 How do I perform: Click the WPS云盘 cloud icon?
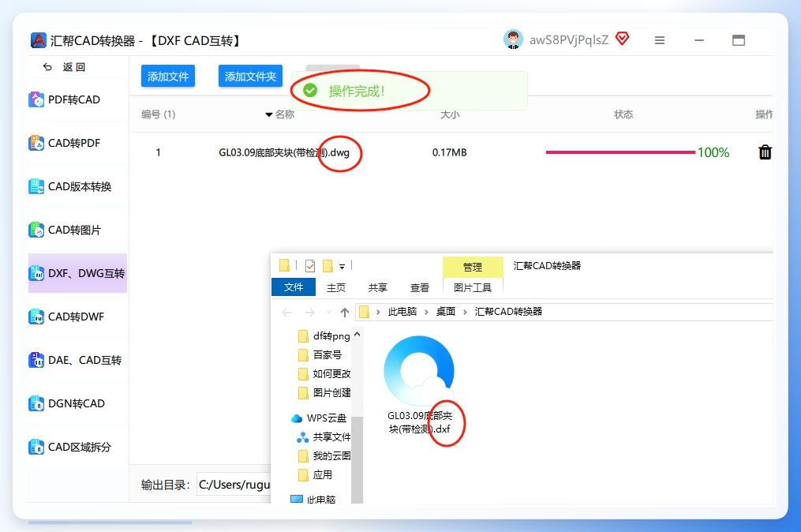[x=296, y=418]
